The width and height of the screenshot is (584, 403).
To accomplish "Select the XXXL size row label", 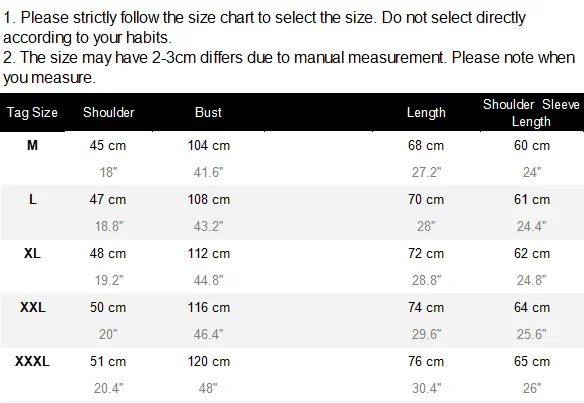I will pos(32,361).
